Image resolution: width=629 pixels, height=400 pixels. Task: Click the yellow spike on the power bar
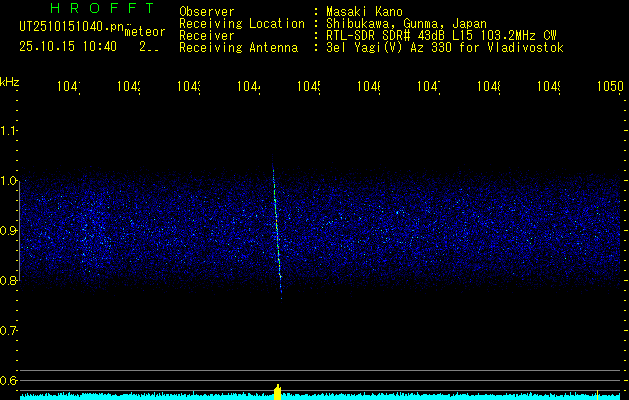(277, 391)
